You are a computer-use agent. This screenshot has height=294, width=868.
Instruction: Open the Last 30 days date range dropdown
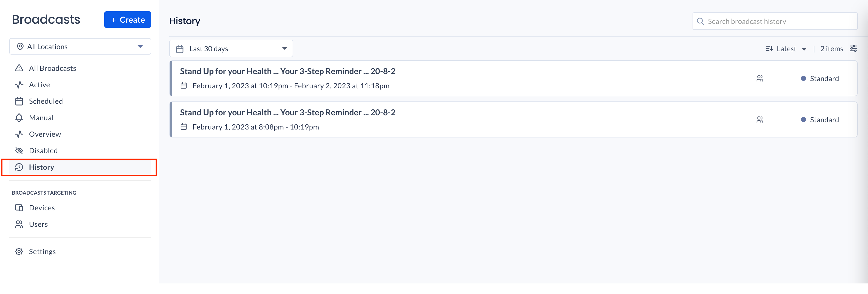231,48
